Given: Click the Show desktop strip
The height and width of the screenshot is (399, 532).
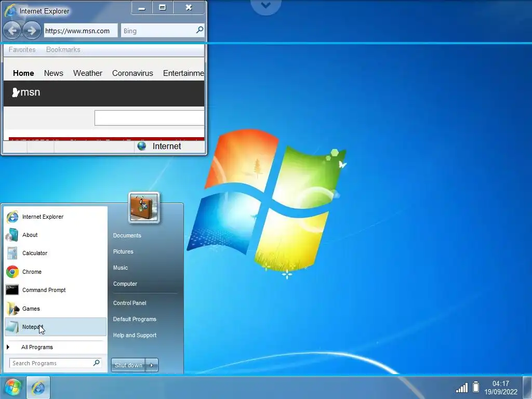Looking at the screenshot, I should (527, 388).
